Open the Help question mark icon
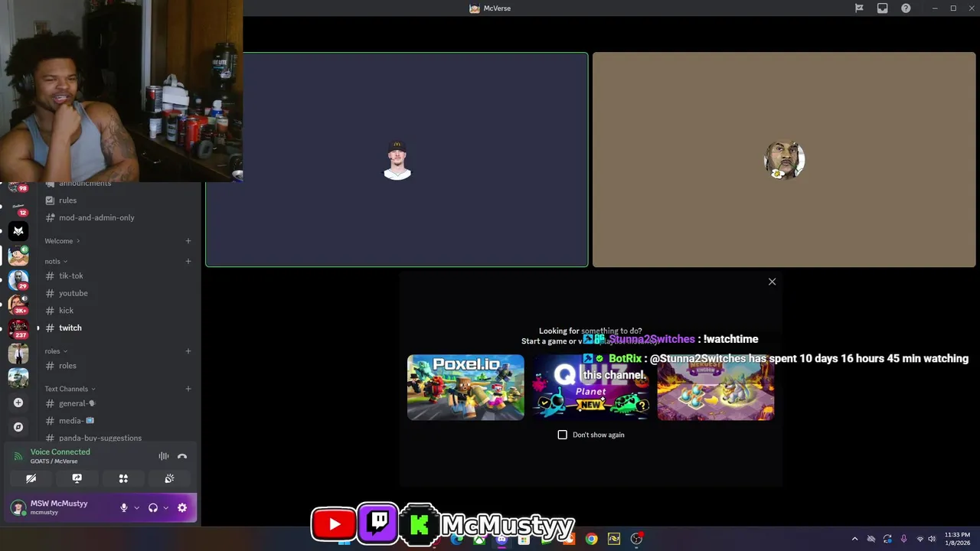Image resolution: width=980 pixels, height=551 pixels. pyautogui.click(x=906, y=8)
